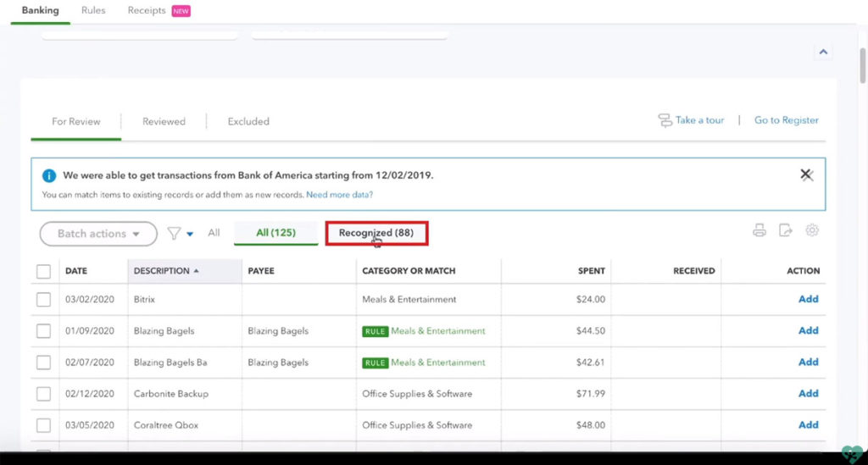Open the Batch actions dropdown
The height and width of the screenshot is (465, 868).
pyautogui.click(x=98, y=234)
